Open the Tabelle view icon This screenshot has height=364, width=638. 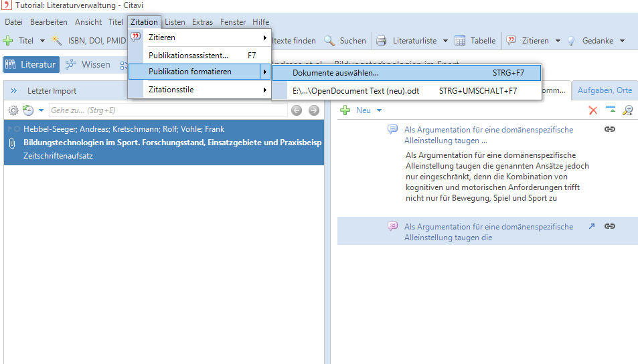point(460,41)
